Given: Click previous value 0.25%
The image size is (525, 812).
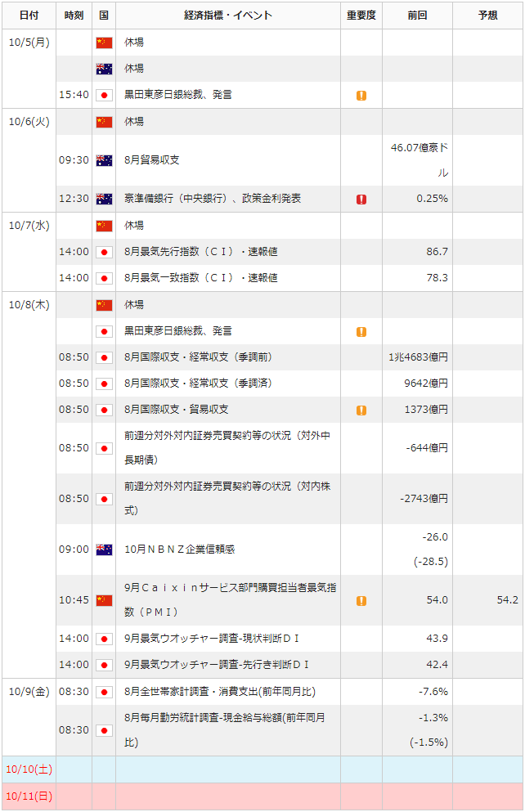Looking at the screenshot, I should pyautogui.click(x=433, y=199).
